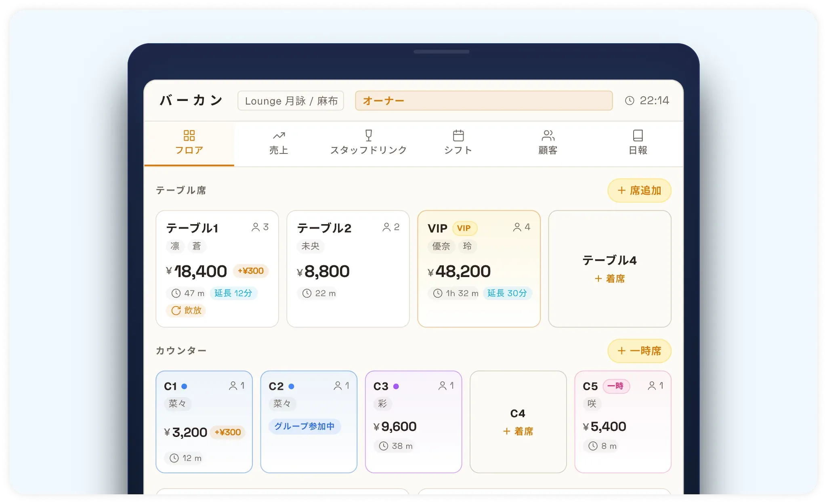Image resolution: width=827 pixels, height=504 pixels.
Task: Select staff chip 凛 on テーブル1
Action: 175,246
